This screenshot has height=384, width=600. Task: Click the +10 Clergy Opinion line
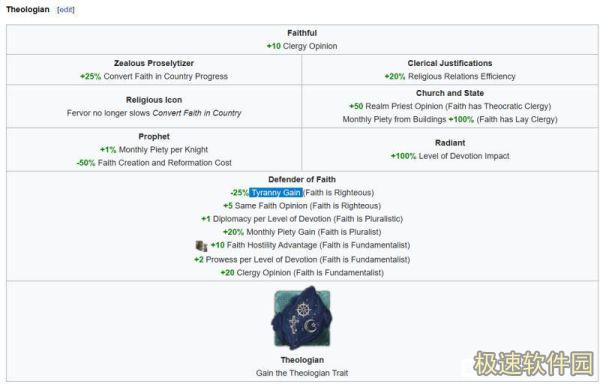tap(302, 46)
